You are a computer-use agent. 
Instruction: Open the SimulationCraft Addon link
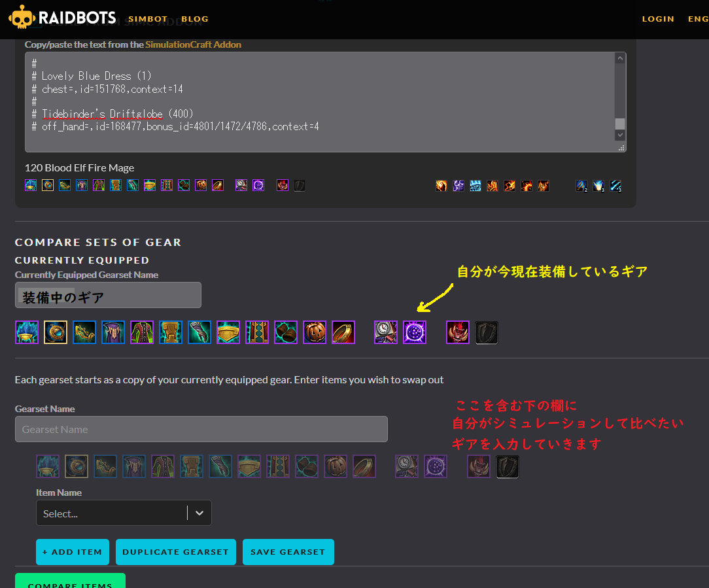tap(193, 44)
